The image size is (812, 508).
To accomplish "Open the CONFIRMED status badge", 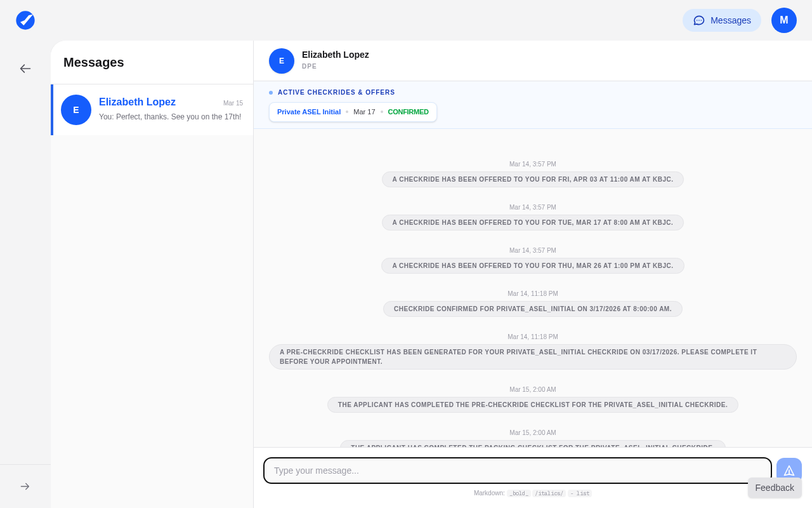I will coord(408,112).
